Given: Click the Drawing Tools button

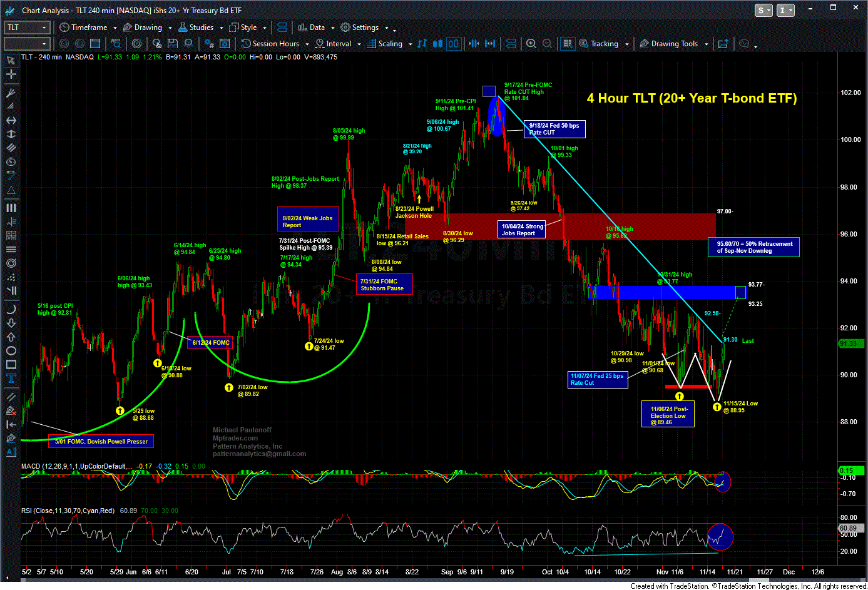Looking at the screenshot, I should 668,44.
